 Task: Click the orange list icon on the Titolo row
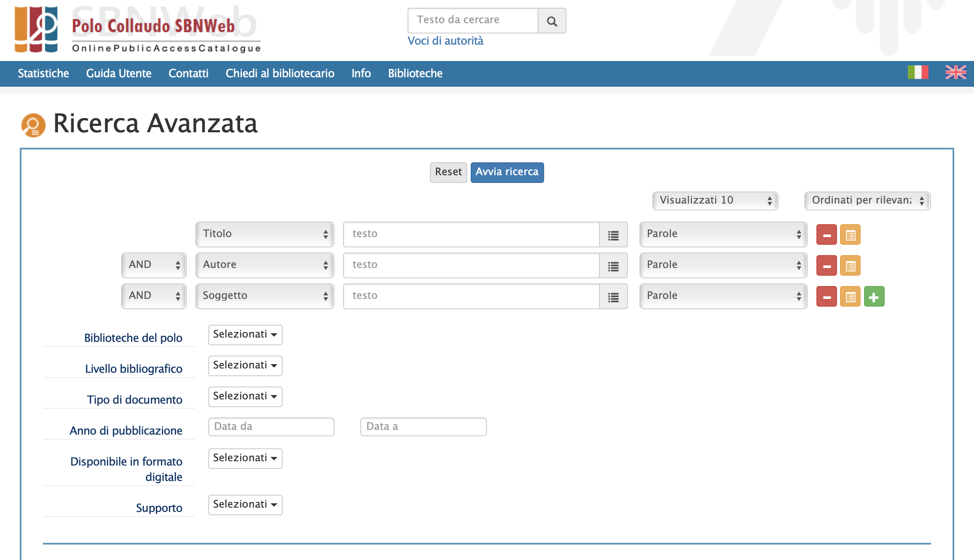coord(850,235)
